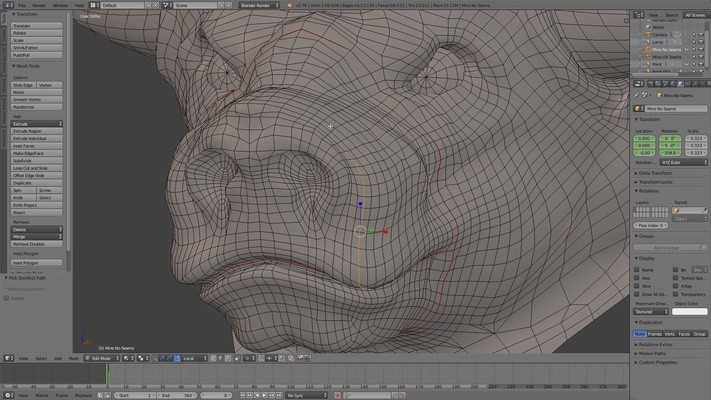711x400 pixels.
Task: Click the Subdivide button
Action: tap(36, 160)
